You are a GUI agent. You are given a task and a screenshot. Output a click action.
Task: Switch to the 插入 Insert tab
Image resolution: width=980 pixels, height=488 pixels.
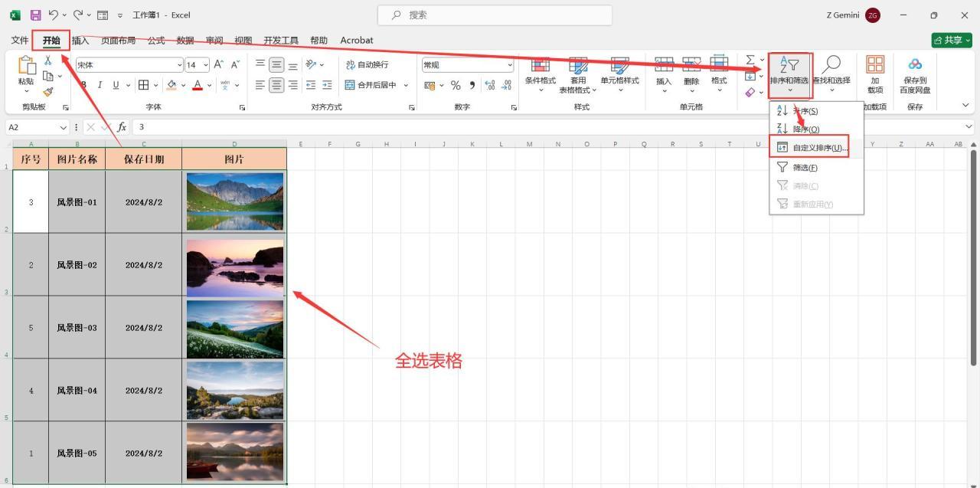click(x=80, y=41)
